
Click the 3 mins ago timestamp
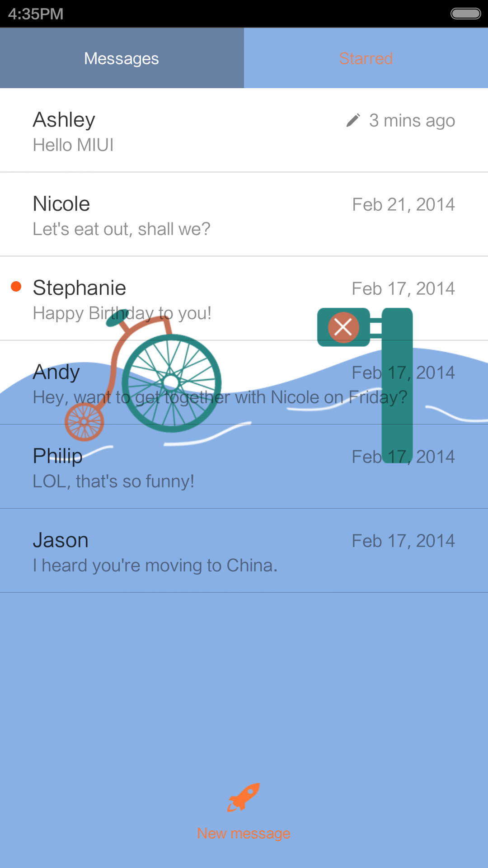[x=412, y=121]
